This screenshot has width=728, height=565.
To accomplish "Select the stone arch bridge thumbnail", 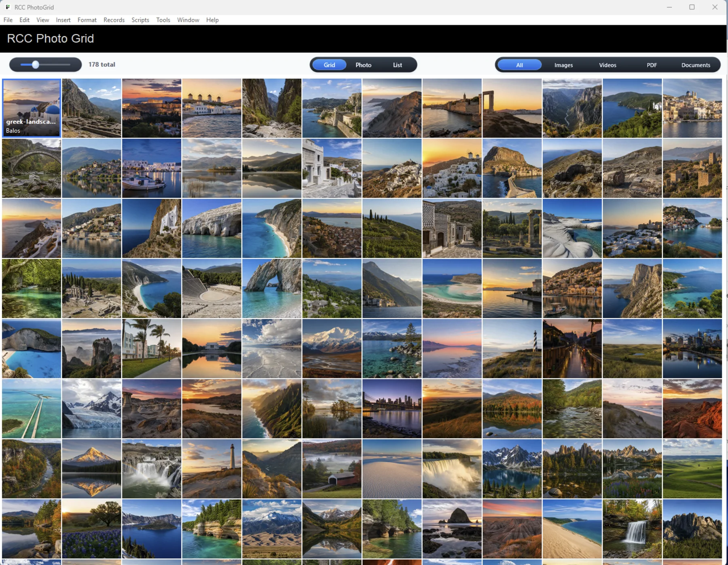I will 32,168.
